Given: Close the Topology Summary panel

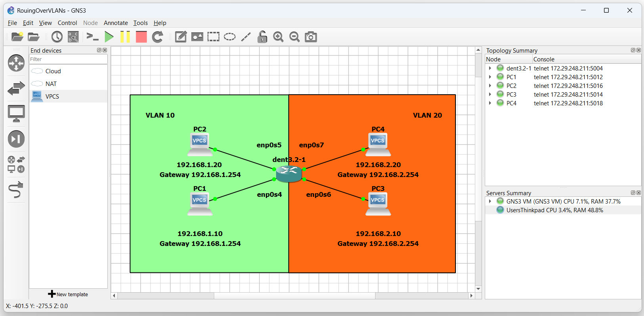Looking at the screenshot, I should tap(638, 50).
